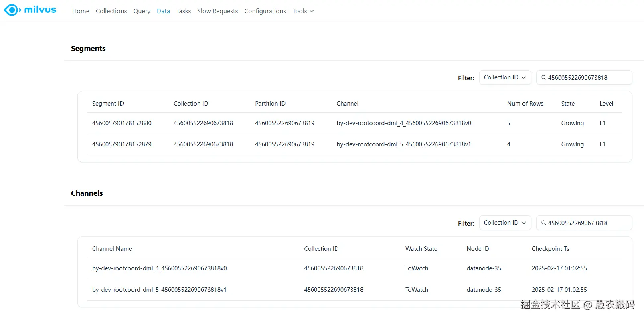Select channel name dml_4 in Channels table
644x319 pixels.
point(160,268)
